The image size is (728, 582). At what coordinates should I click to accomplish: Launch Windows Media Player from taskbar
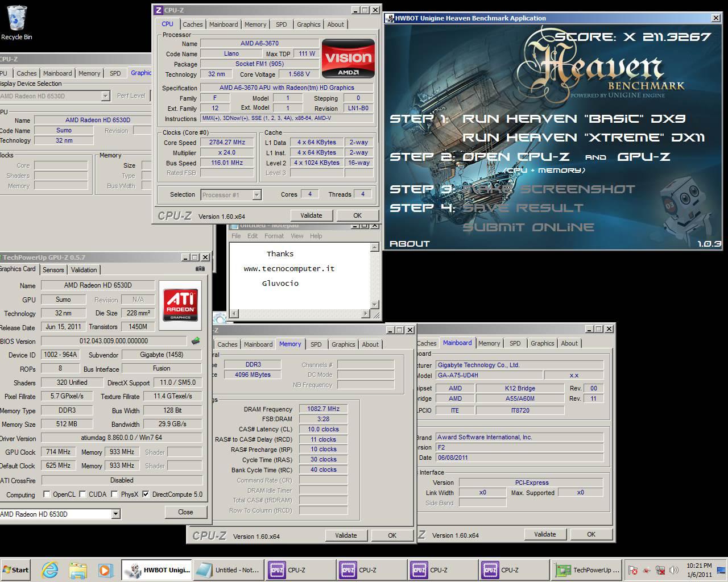[x=105, y=570]
